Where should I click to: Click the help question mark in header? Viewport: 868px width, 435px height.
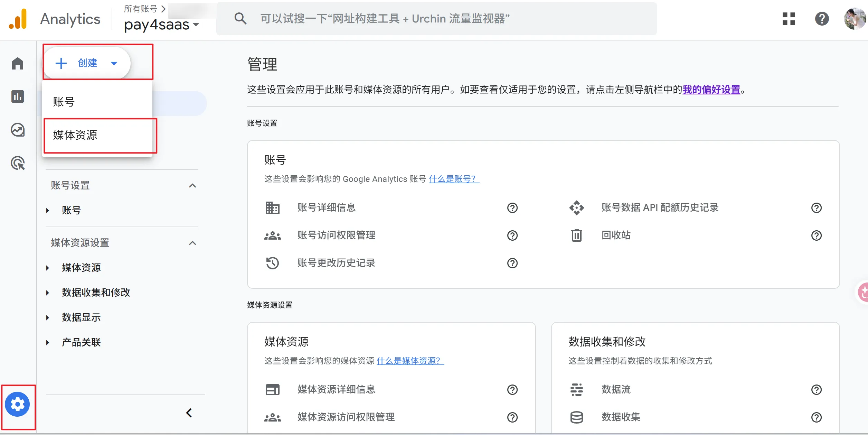822,19
